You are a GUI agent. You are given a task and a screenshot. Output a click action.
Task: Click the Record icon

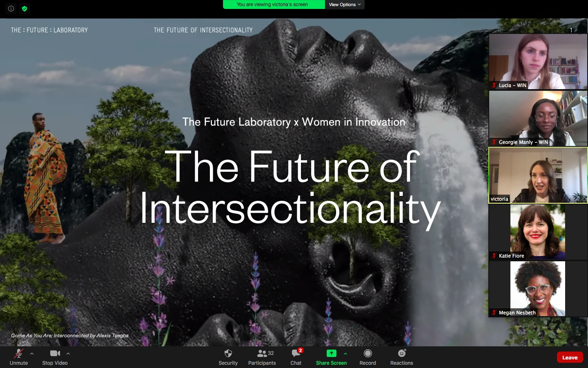tap(367, 353)
